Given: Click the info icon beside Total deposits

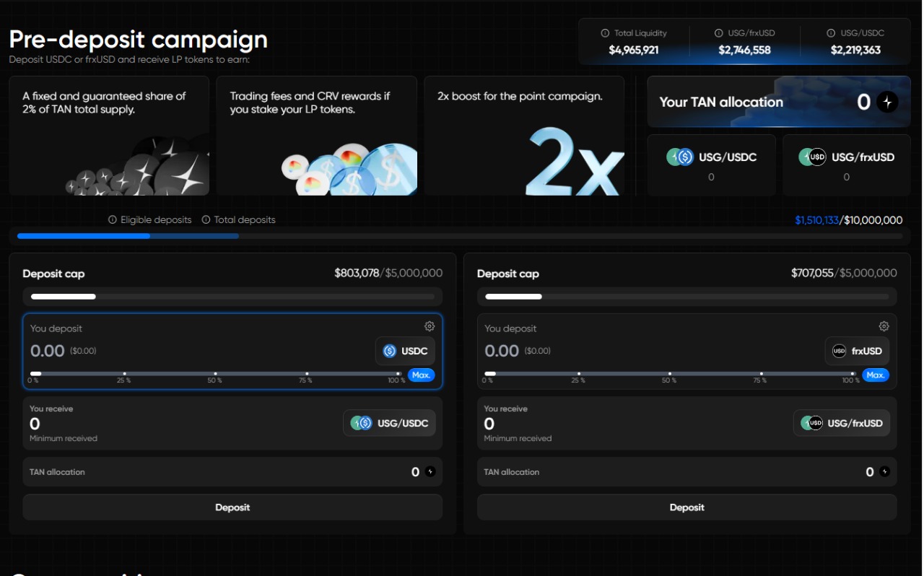Looking at the screenshot, I should click(x=206, y=219).
